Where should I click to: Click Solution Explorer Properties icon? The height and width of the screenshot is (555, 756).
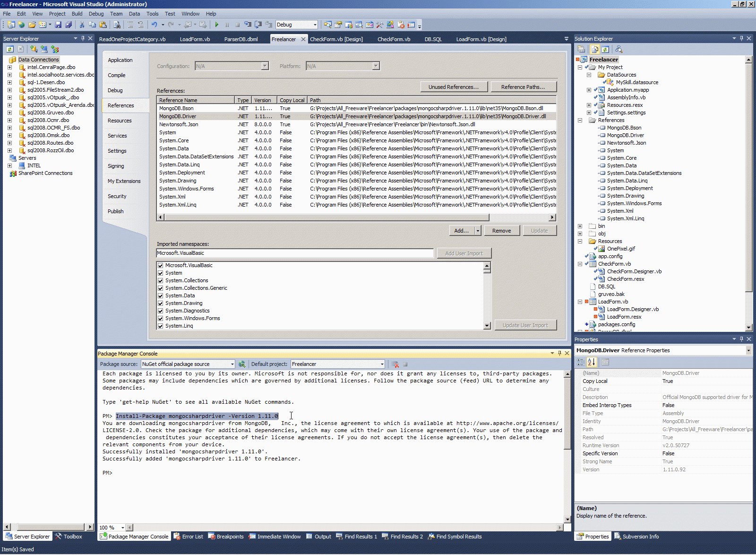pos(582,49)
